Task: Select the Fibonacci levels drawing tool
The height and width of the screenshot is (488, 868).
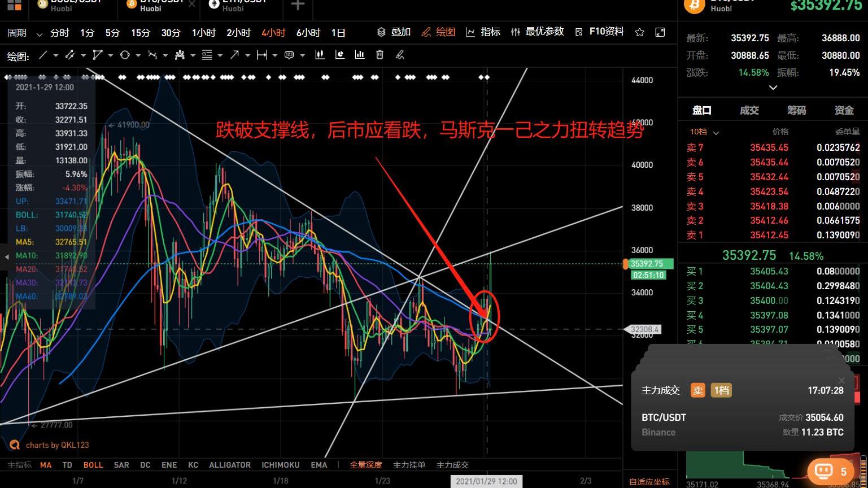Action: pyautogui.click(x=207, y=55)
